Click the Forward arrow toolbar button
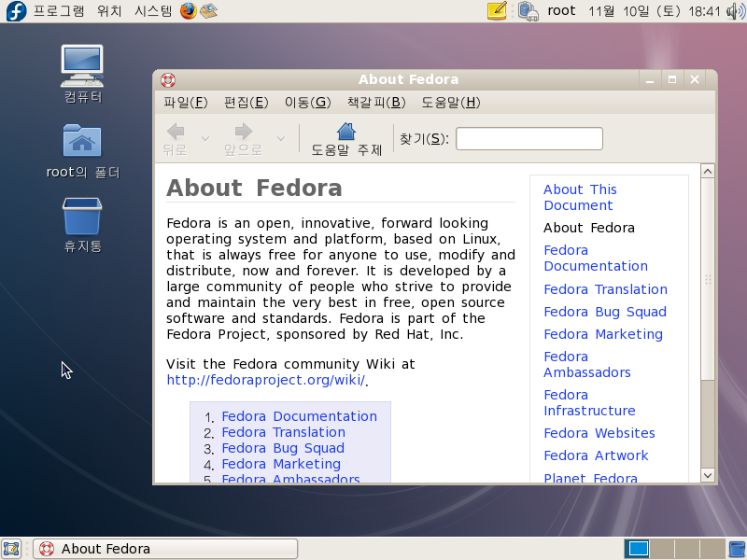747x560 pixels. click(244, 139)
